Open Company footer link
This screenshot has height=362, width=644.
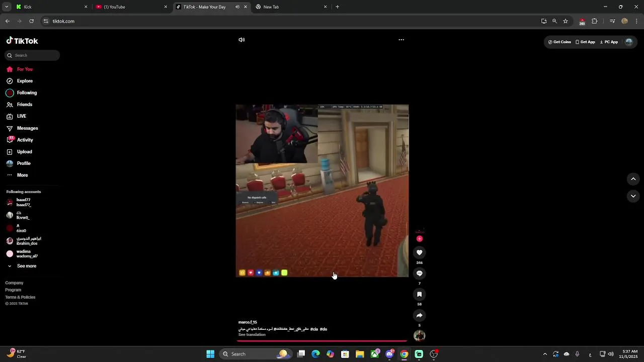(x=14, y=283)
